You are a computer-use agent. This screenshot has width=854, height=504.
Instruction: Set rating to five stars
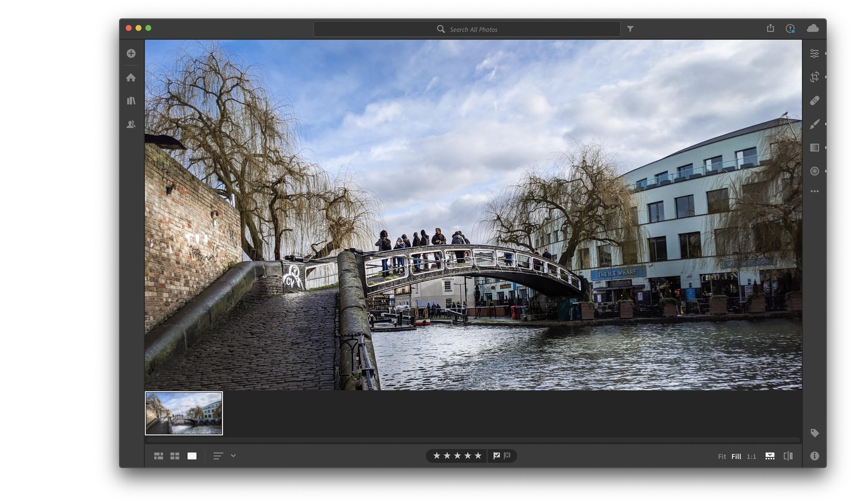click(478, 456)
